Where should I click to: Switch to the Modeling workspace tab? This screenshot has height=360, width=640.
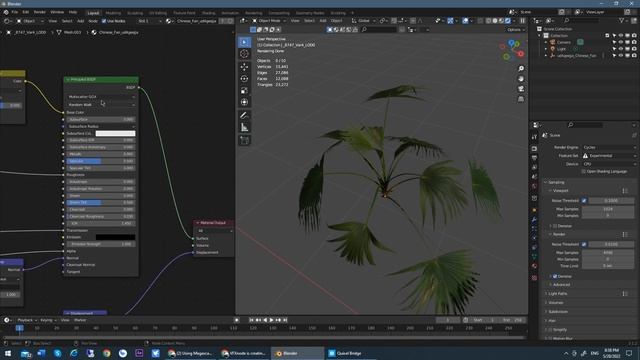coord(113,13)
